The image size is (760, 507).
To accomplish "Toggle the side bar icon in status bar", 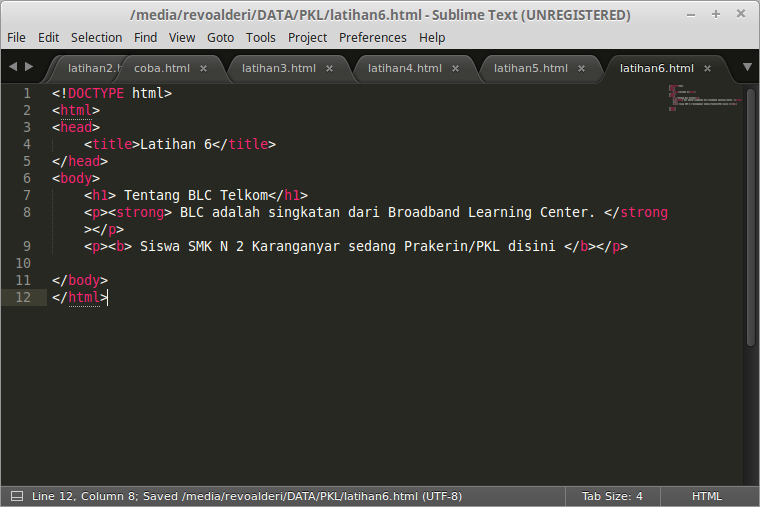I will [17, 496].
